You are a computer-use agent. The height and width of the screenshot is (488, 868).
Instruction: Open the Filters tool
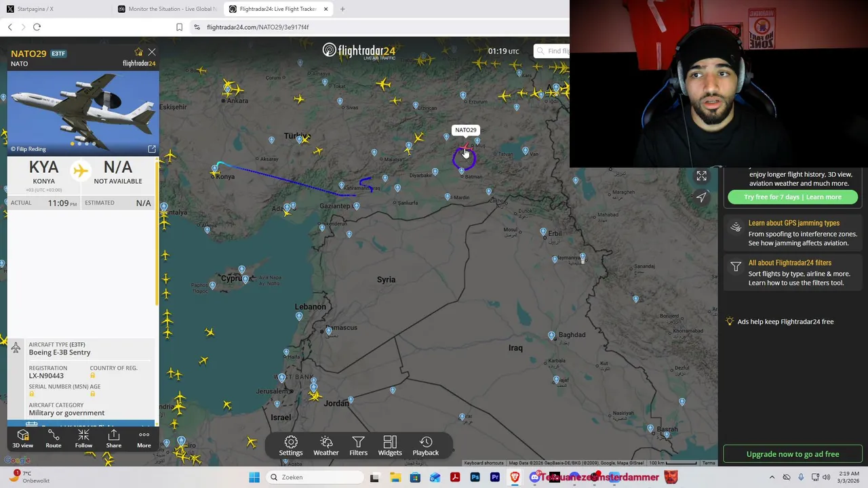click(358, 446)
